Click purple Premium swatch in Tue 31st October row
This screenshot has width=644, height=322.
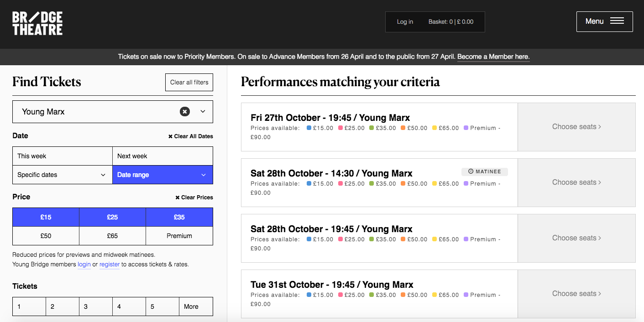(x=466, y=295)
